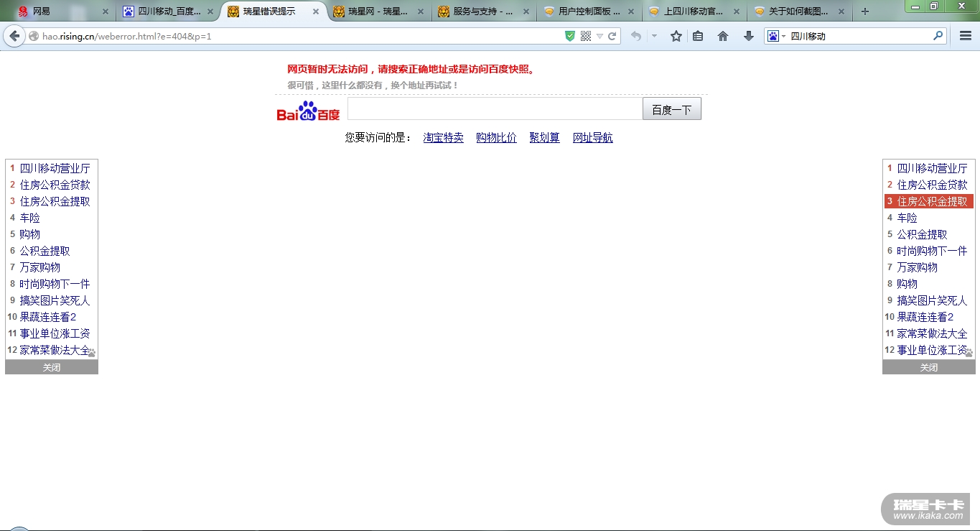The height and width of the screenshot is (531, 980).
Task: Follow the 聚划算 link
Action: coord(544,137)
